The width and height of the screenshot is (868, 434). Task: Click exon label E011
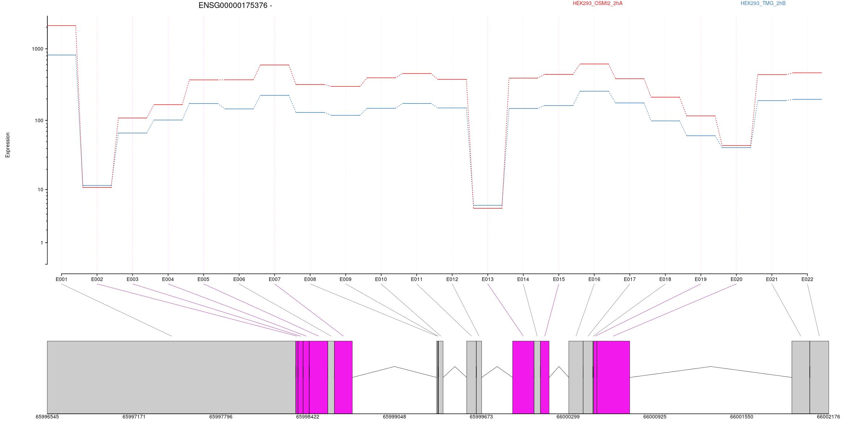(417, 279)
